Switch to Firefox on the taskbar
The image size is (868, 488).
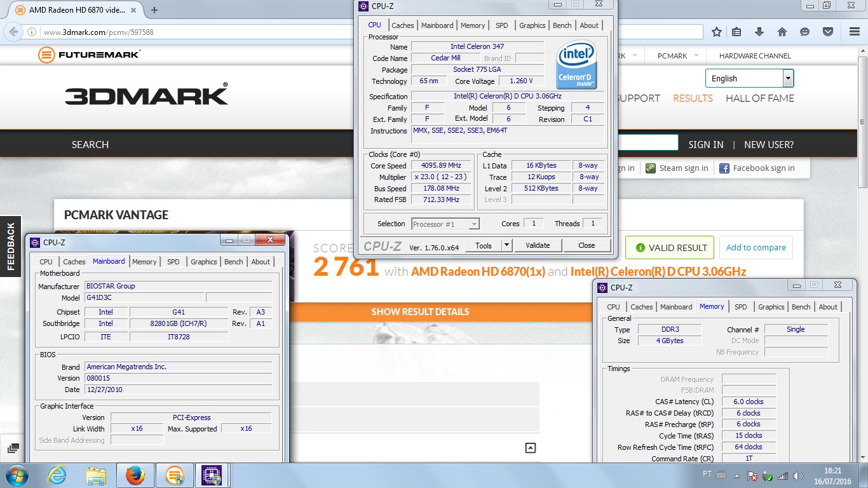tap(135, 475)
